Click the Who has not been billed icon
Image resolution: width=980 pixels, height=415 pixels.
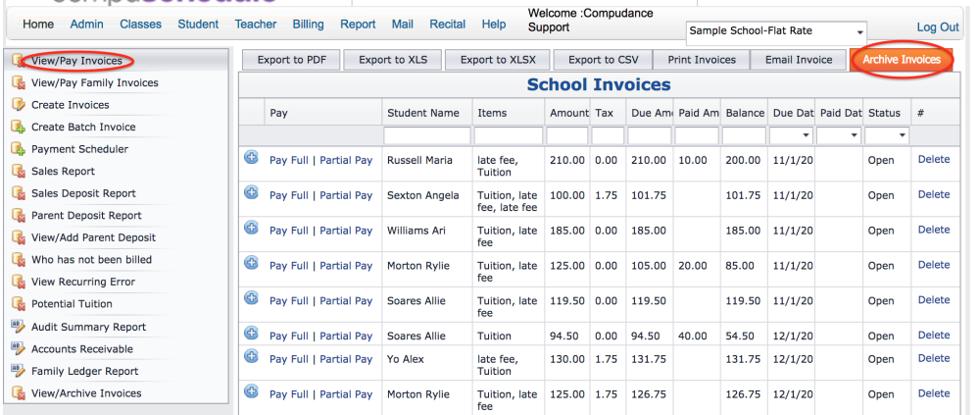tap(18, 259)
